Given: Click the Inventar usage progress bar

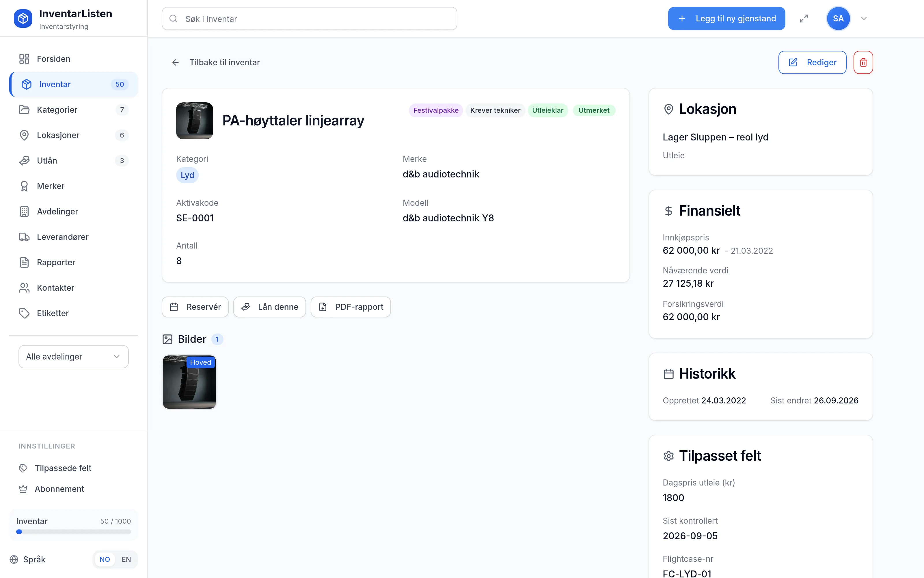Looking at the screenshot, I should 74,532.
